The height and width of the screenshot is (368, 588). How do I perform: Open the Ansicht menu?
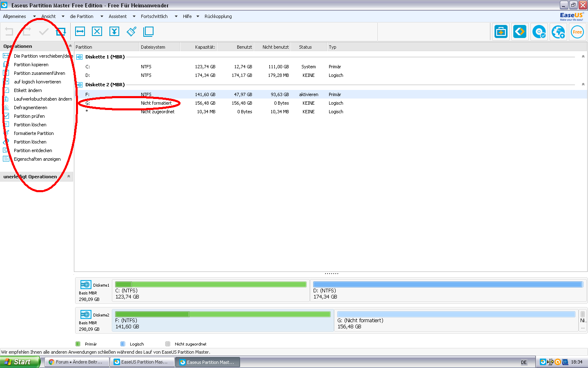coord(48,16)
